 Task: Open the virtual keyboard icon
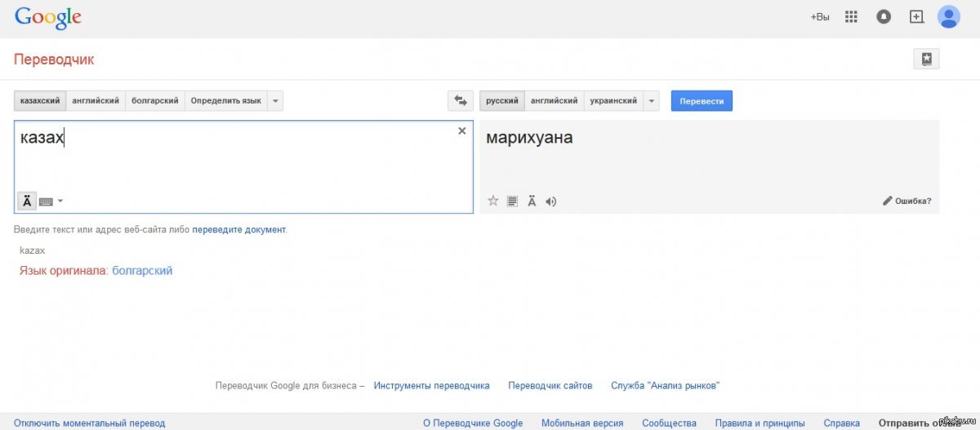click(46, 201)
